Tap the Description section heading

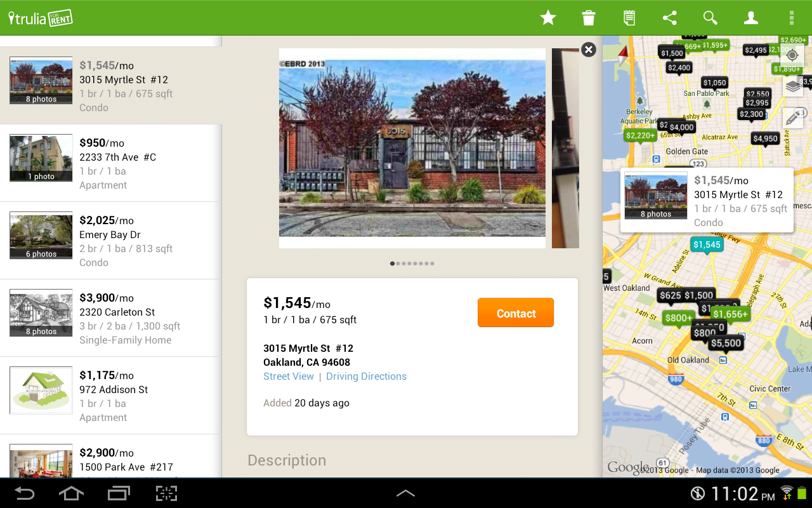point(287,460)
